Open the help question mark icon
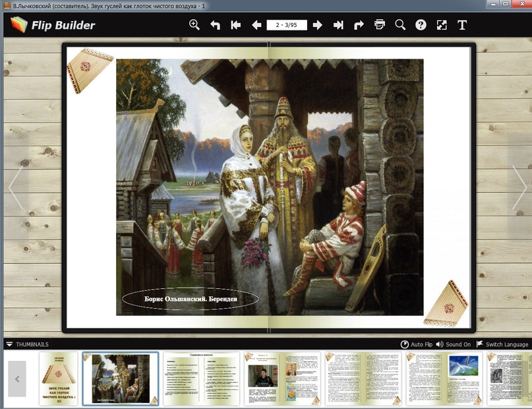This screenshot has width=532, height=409. pyautogui.click(x=421, y=25)
